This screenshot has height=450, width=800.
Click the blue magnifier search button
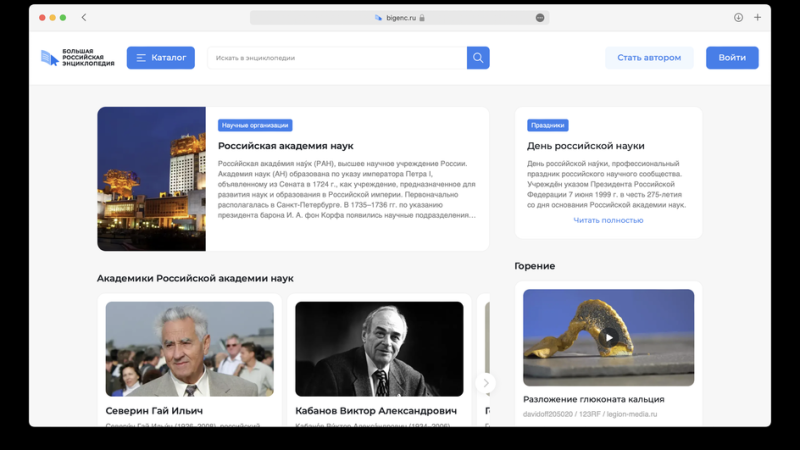(478, 58)
